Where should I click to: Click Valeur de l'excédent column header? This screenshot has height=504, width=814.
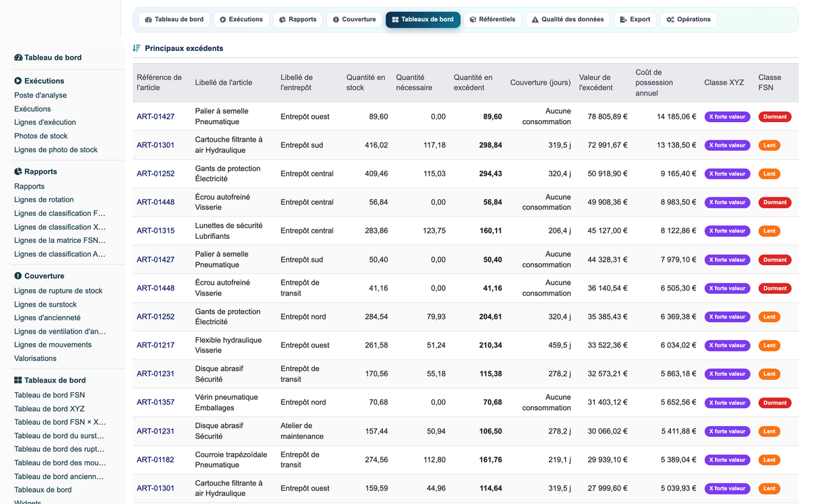pos(596,83)
